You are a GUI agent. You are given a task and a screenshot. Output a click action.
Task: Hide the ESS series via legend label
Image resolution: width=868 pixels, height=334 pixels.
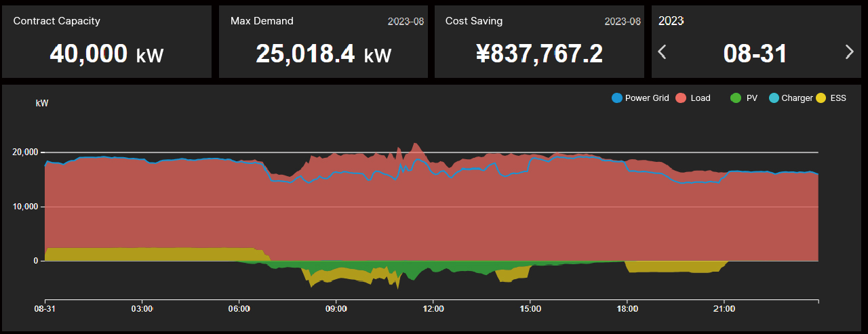click(x=838, y=98)
